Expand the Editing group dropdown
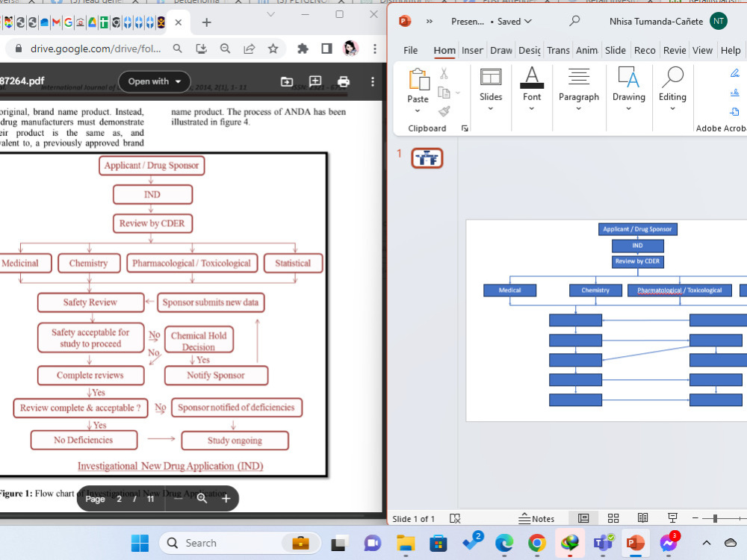747x560 pixels. pos(672,108)
